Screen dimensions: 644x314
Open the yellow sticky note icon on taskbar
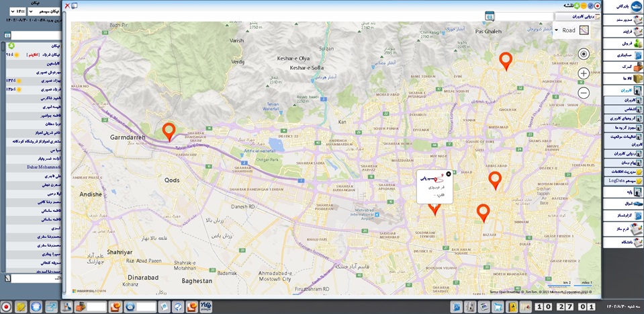(x=21, y=306)
